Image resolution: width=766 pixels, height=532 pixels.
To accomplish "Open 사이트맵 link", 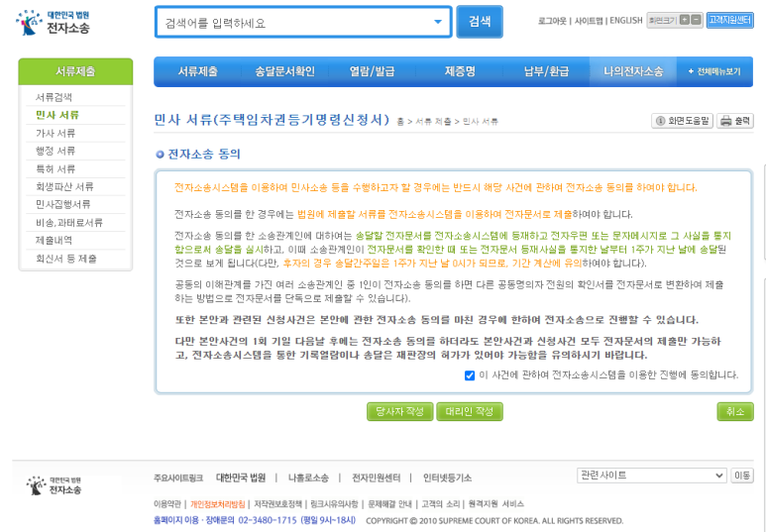I will pyautogui.click(x=589, y=21).
